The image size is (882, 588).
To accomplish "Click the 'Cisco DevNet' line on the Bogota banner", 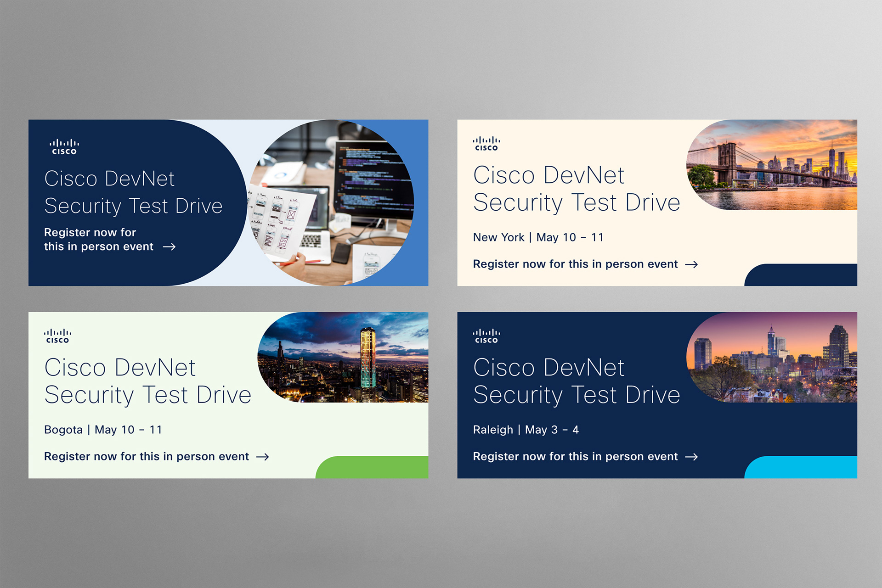I will tap(120, 367).
